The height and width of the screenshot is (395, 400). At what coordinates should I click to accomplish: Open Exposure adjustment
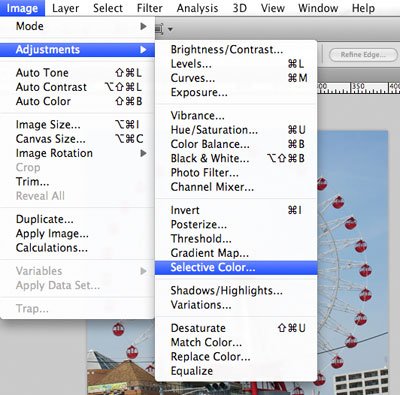(236, 92)
